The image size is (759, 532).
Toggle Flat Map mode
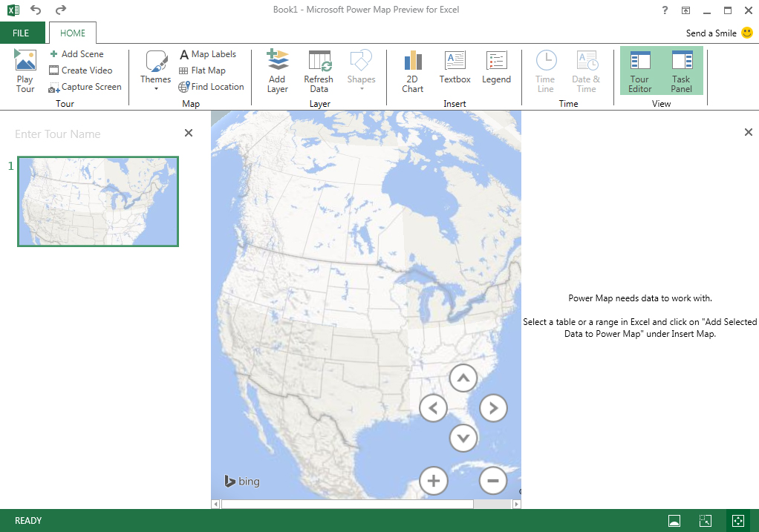click(203, 70)
